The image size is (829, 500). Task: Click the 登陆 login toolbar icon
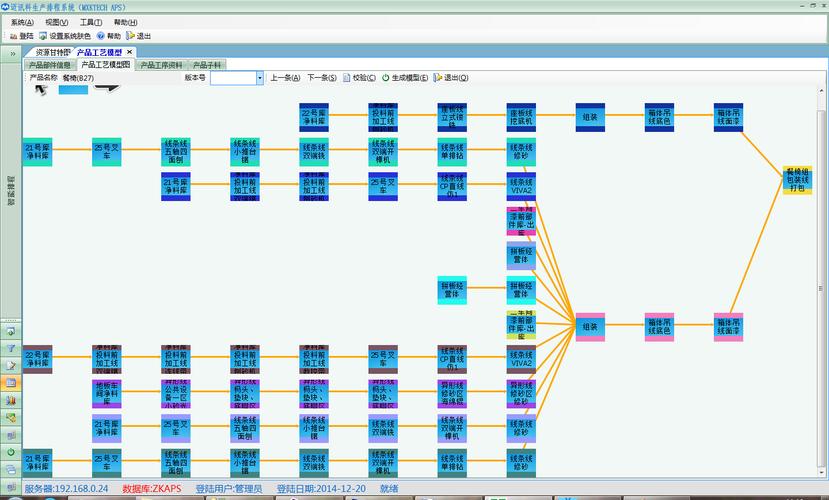pyautogui.click(x=13, y=36)
